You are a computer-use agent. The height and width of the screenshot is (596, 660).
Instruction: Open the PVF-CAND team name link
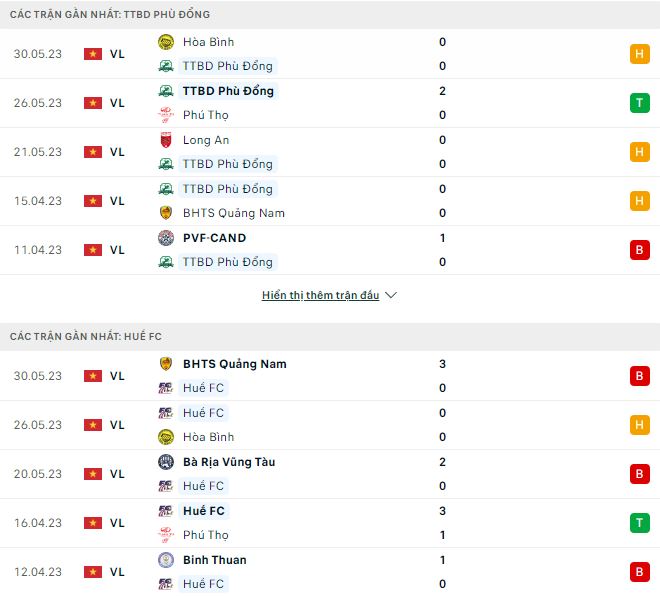(x=214, y=238)
